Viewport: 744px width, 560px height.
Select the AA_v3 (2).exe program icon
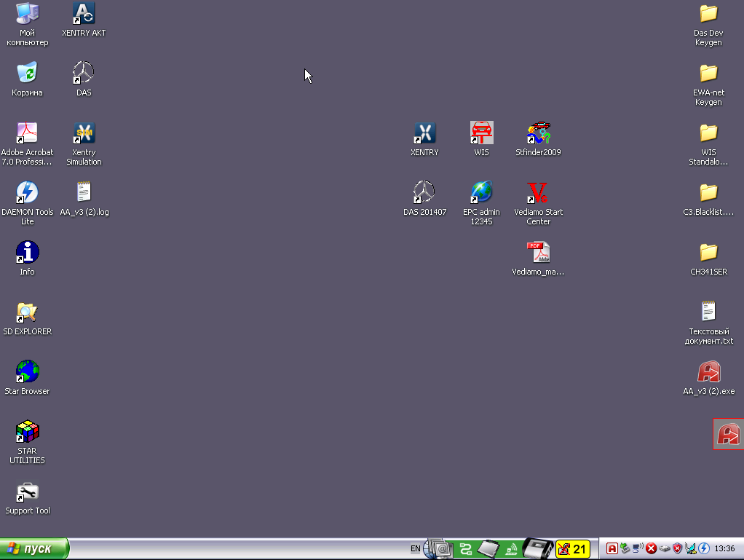[708, 378]
